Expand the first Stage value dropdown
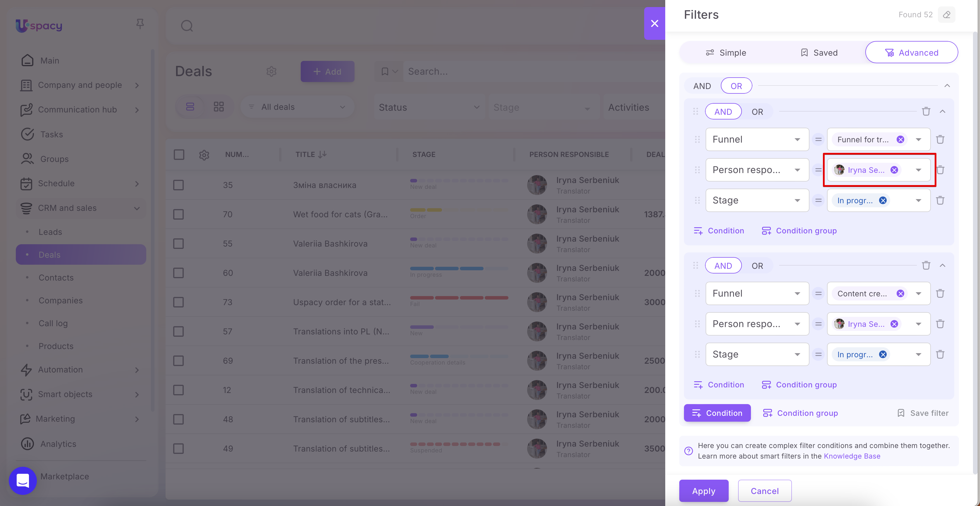The width and height of the screenshot is (980, 506). [918, 200]
